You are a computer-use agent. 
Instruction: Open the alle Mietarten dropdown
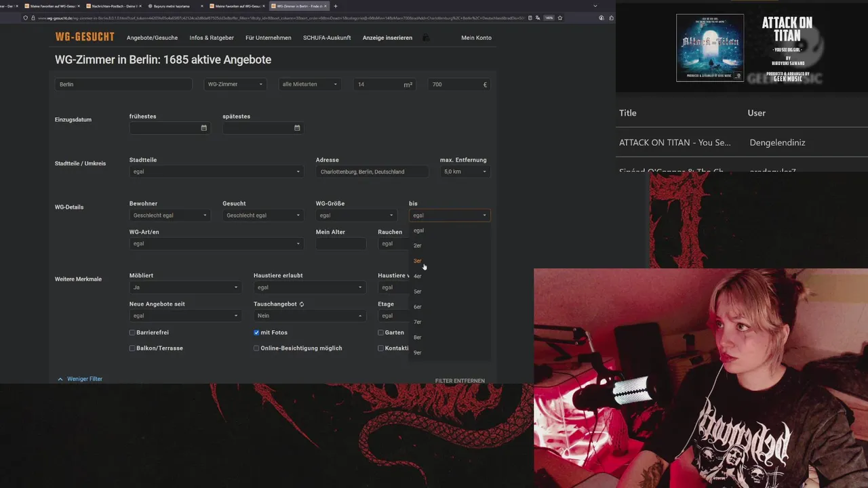310,84
